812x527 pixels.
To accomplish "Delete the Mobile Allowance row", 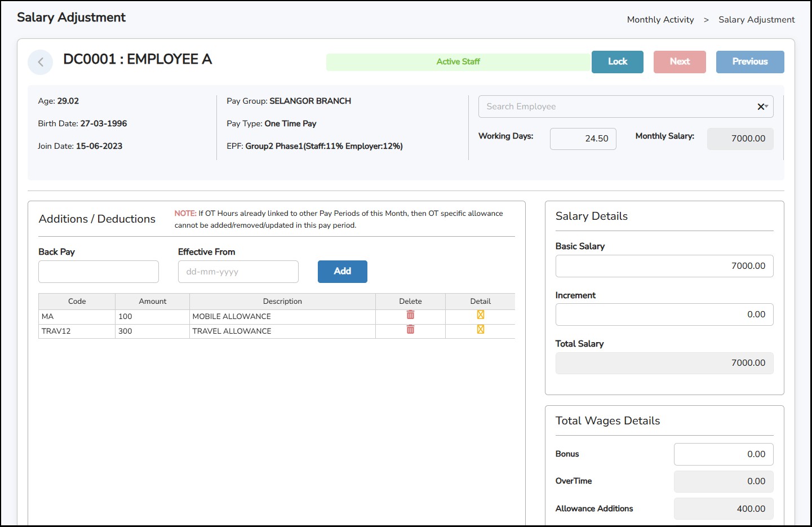I will pyautogui.click(x=410, y=315).
